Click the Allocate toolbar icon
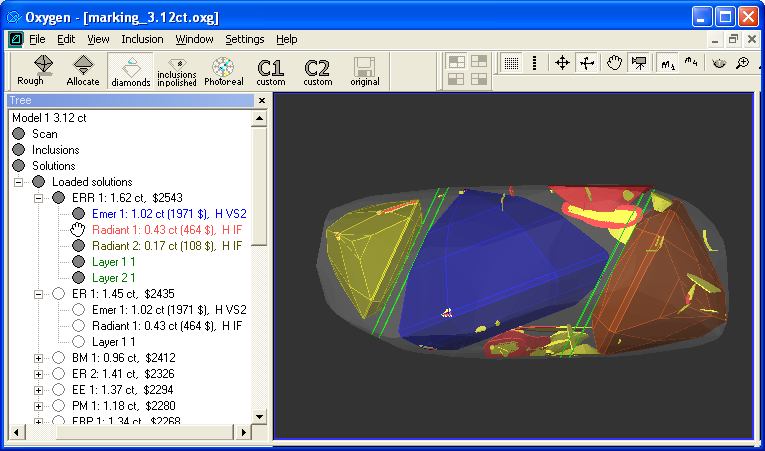Viewport: 765px width, 451px height. coord(83,69)
